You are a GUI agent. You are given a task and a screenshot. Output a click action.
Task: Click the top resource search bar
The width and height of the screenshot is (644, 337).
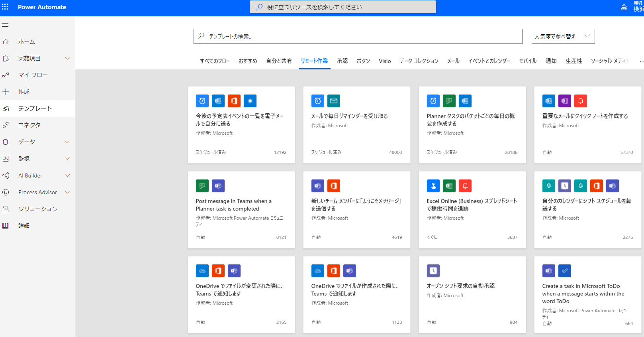coord(343,7)
